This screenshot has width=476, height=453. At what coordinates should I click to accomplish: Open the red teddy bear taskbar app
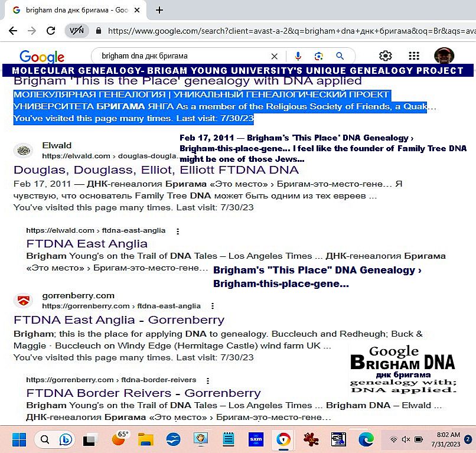pos(311,439)
